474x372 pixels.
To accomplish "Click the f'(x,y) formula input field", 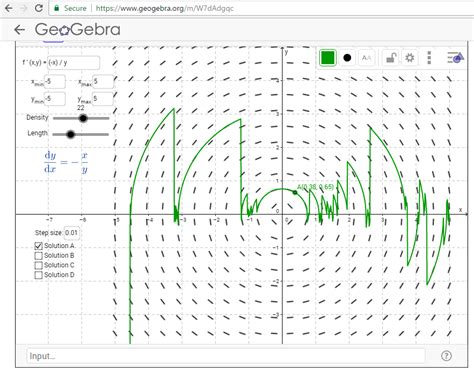I will 73,63.
